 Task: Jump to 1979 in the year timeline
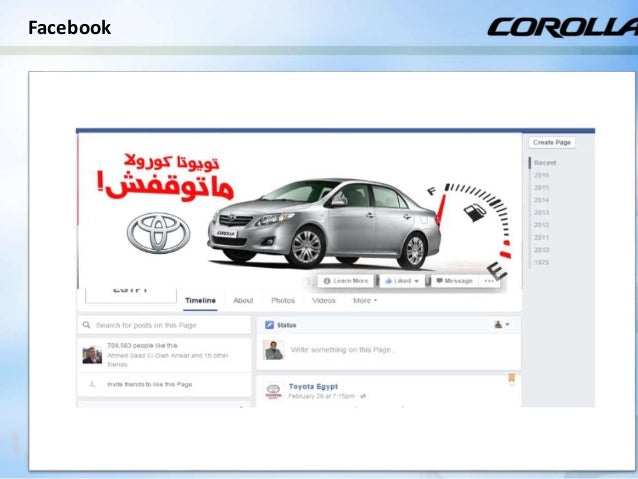pos(541,262)
